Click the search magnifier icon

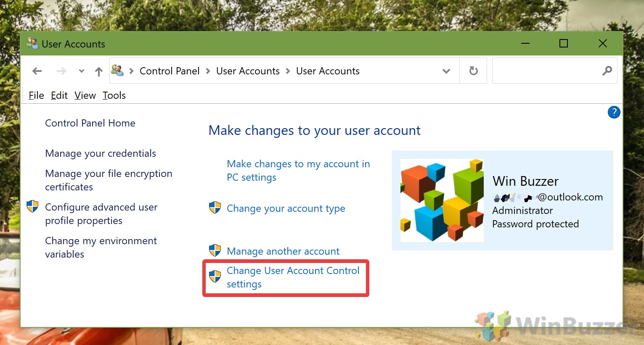607,71
